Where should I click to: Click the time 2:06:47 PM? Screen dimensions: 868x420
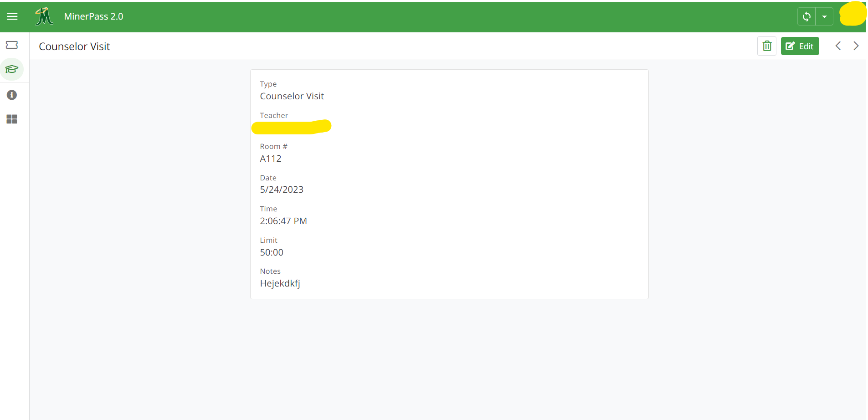(x=283, y=221)
